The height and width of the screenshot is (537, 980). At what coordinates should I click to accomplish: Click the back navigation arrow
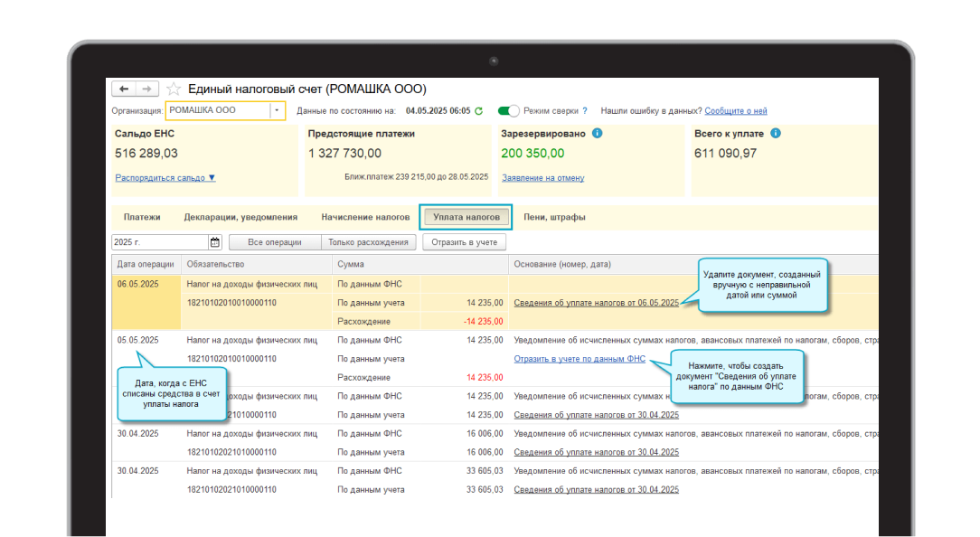pos(124,89)
